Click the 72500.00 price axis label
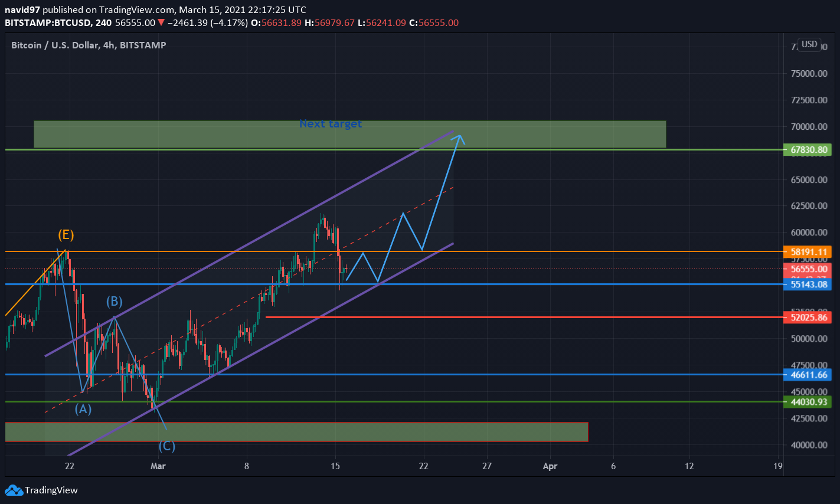Screen dimensions: 840x504 pos(809,100)
